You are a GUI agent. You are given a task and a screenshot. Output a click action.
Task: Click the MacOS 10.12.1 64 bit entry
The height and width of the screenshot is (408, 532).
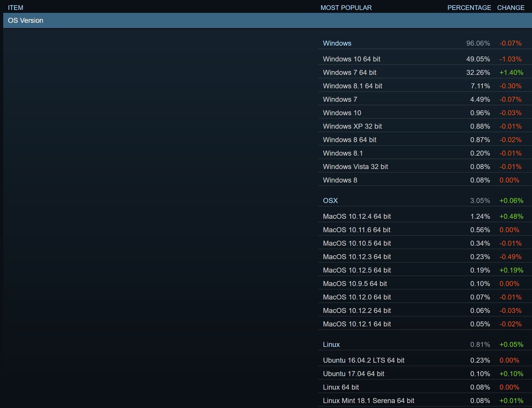(357, 324)
